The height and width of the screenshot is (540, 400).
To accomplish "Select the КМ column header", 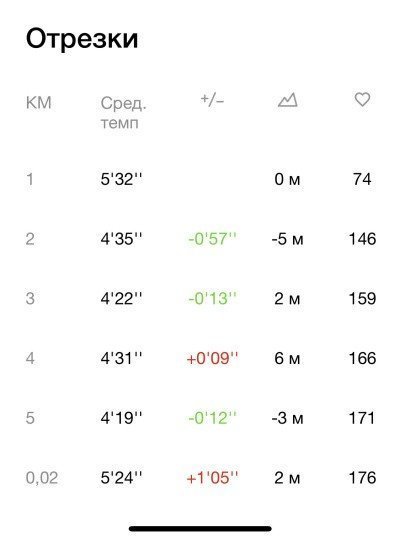I will (x=39, y=103).
